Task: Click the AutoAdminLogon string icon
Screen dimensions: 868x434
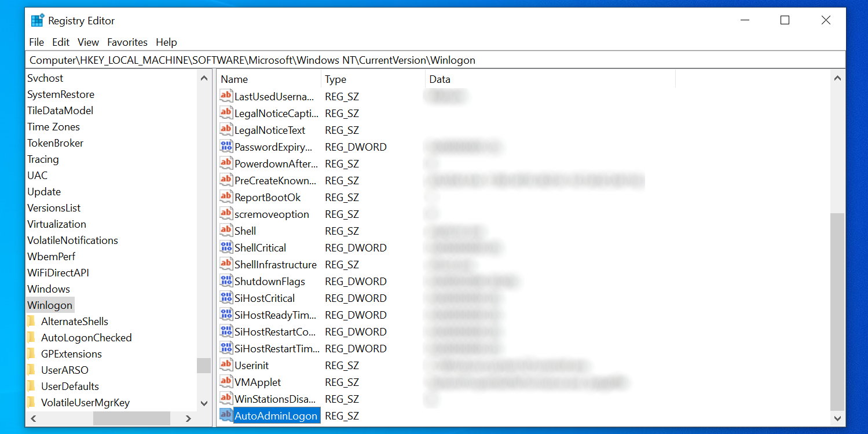Action: pos(226,415)
